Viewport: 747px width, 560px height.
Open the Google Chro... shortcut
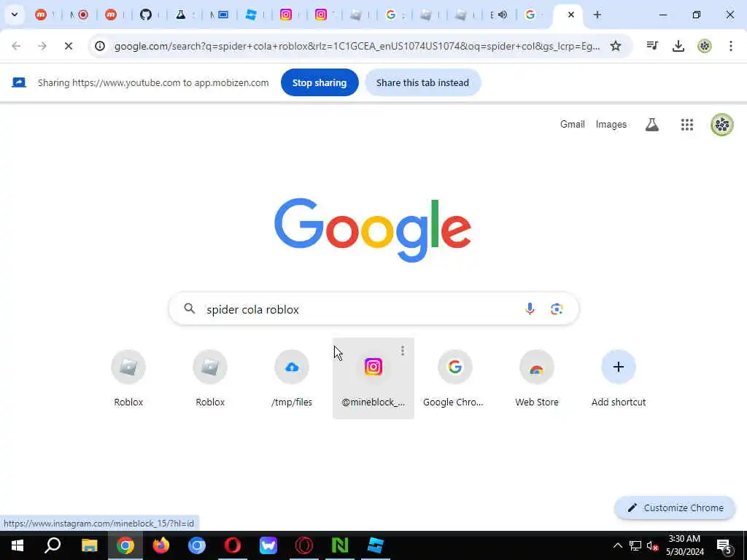coord(454,378)
